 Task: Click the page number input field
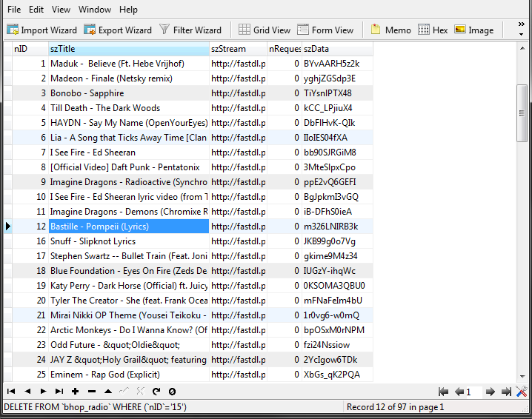(473, 392)
